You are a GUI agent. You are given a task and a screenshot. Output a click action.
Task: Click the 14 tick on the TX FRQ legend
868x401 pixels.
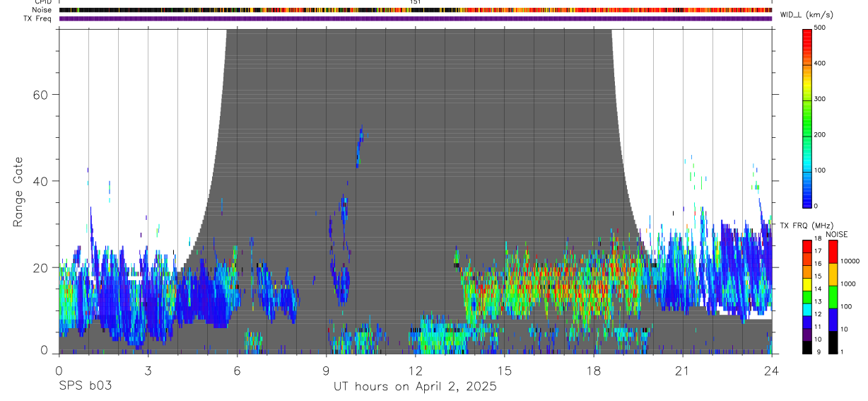pos(818,289)
